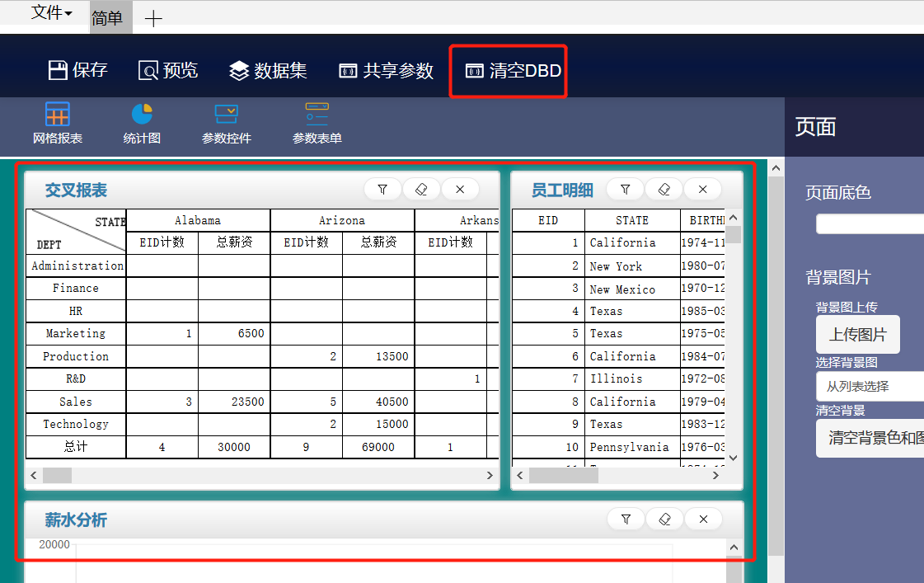Click the 保存 (Save) icon

[58, 70]
